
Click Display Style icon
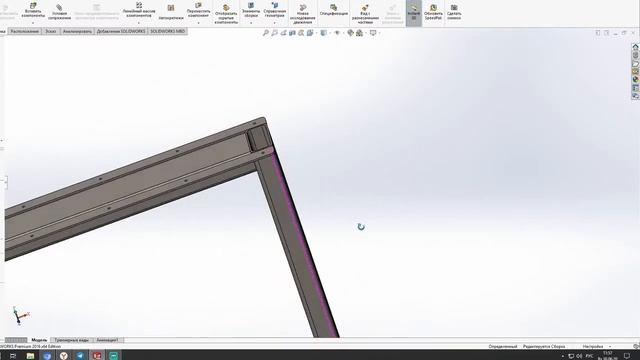[x=323, y=33]
